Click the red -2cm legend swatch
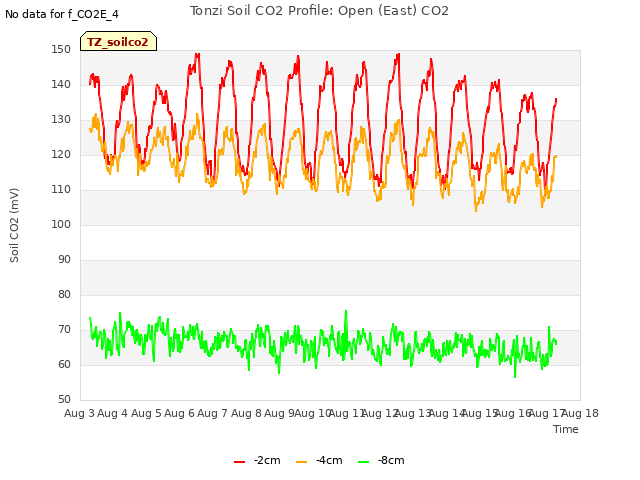 (x=240, y=462)
